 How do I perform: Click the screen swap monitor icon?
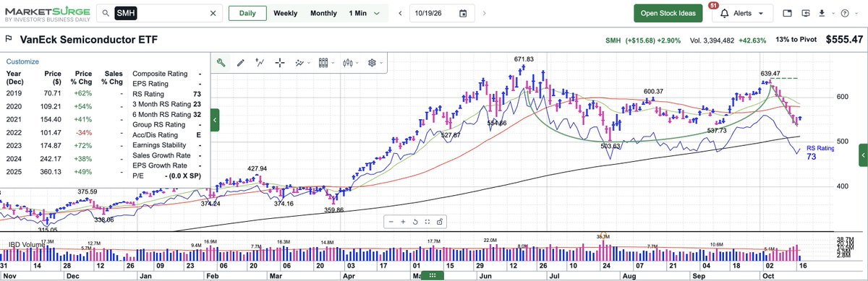806,13
